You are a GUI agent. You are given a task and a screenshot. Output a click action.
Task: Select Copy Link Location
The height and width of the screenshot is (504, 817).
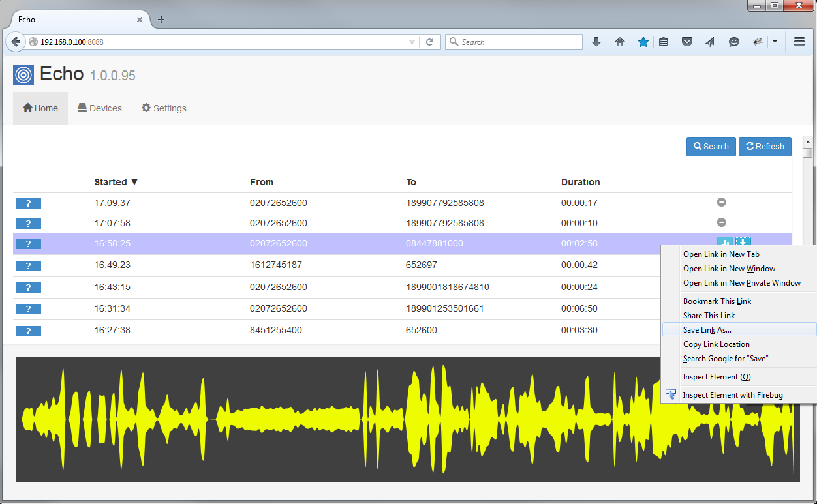(739, 344)
